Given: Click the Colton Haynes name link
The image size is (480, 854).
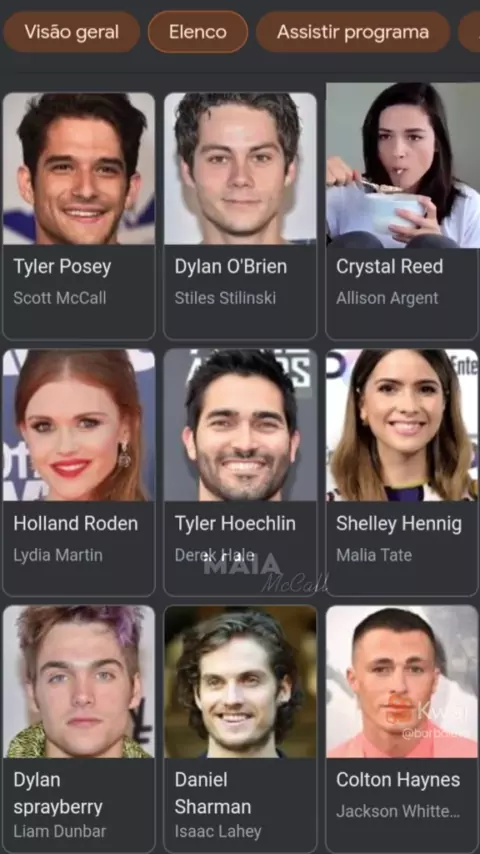Looking at the screenshot, I should (x=398, y=780).
